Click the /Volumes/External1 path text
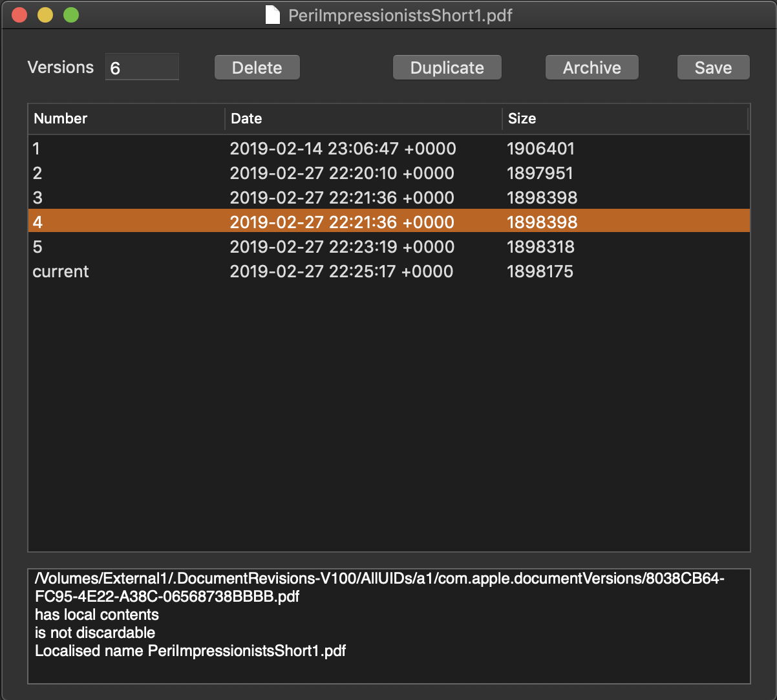The width and height of the screenshot is (777, 700). click(x=379, y=587)
